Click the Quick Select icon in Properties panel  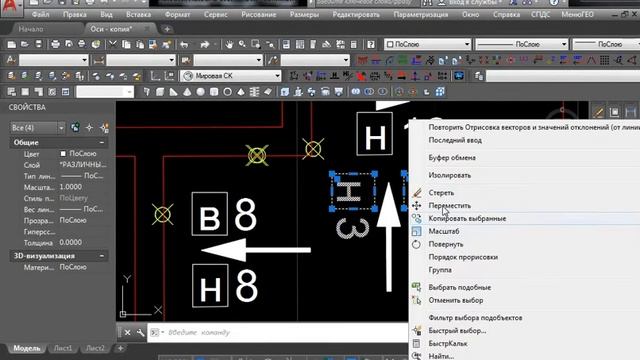click(x=104, y=128)
